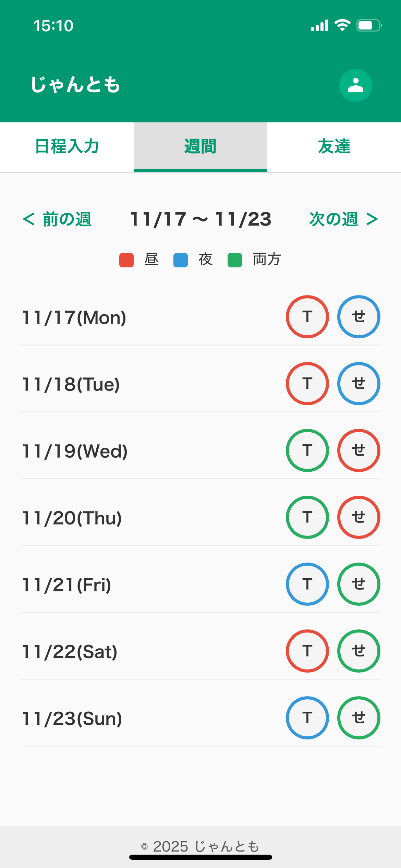Screen dimensions: 401x868
Task: Tap the red T avatar on 11/22(Sat)
Action: [307, 651]
